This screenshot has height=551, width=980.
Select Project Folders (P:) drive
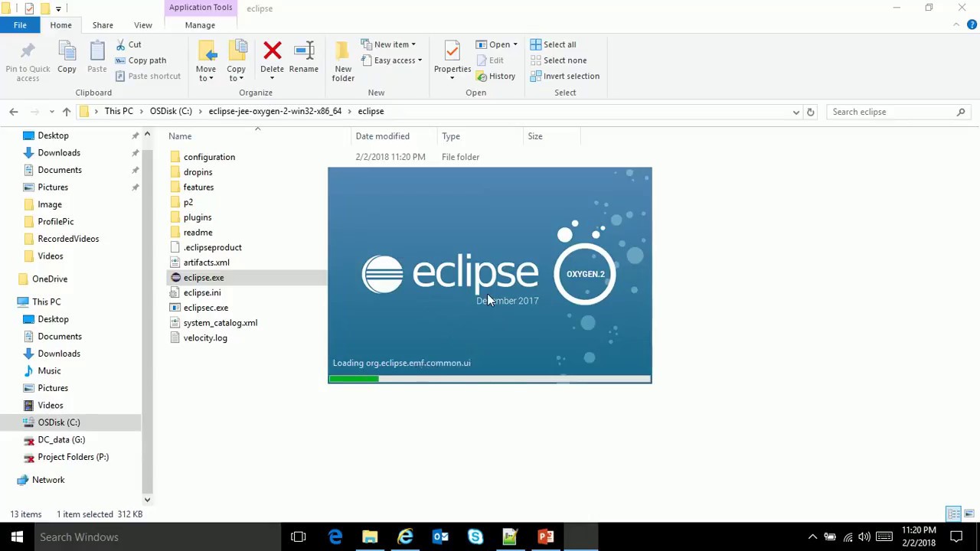73,457
